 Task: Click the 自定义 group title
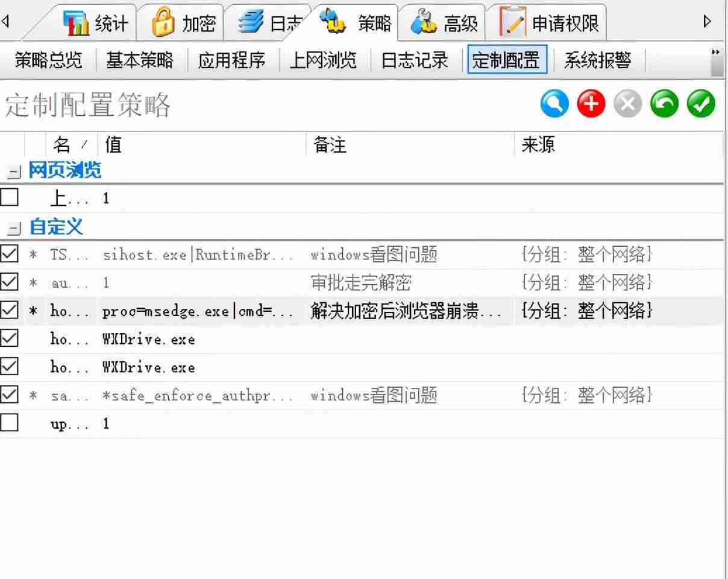[56, 227]
